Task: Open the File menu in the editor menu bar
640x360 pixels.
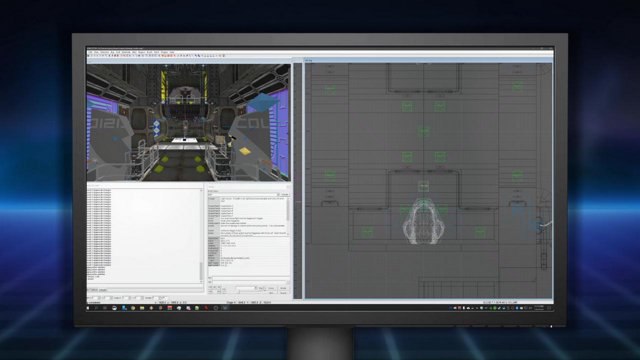Action: (91, 52)
